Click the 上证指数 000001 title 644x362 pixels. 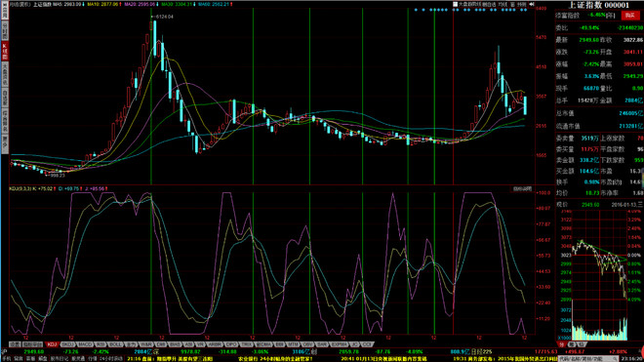pos(598,5)
